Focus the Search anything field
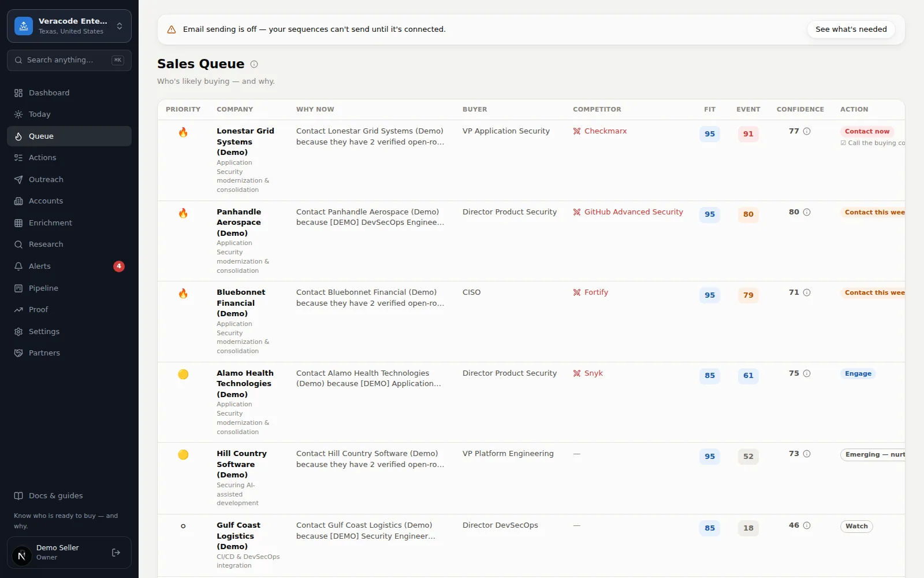Screen dimensions: 924x578 click(69, 60)
